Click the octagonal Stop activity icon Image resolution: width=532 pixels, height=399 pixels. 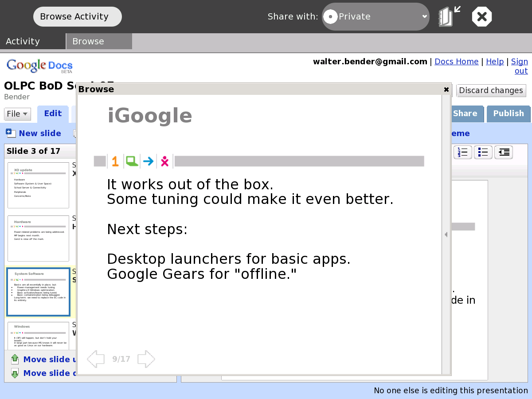[482, 17]
